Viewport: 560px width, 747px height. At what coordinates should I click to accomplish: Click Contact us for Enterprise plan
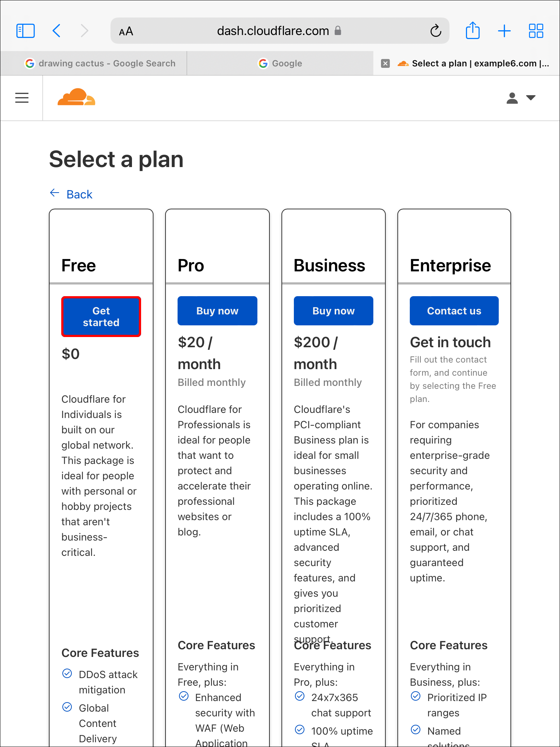[x=454, y=311]
